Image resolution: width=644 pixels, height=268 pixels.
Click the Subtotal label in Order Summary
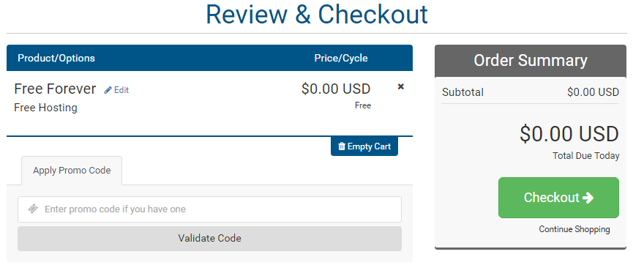pyautogui.click(x=463, y=92)
